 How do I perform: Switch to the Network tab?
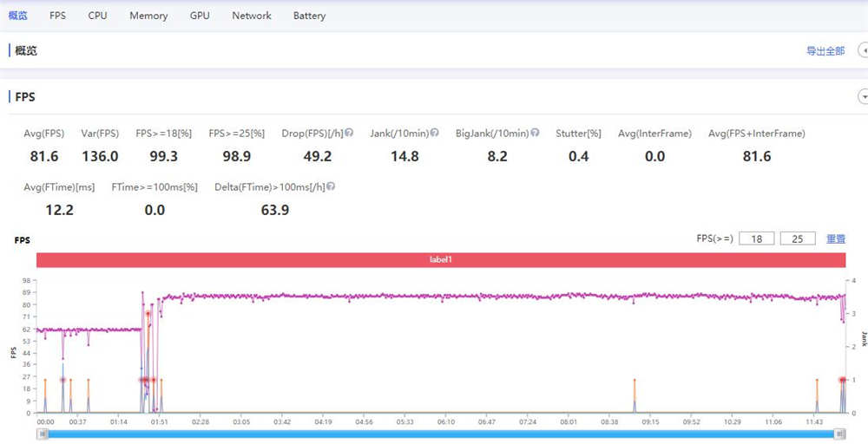coord(252,16)
